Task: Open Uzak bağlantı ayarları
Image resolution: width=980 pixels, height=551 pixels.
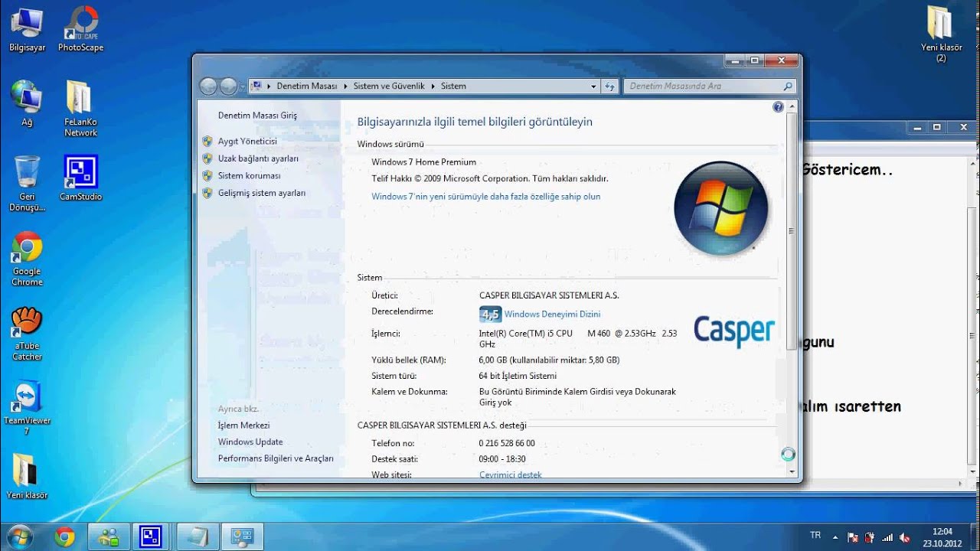Action: coord(258,158)
